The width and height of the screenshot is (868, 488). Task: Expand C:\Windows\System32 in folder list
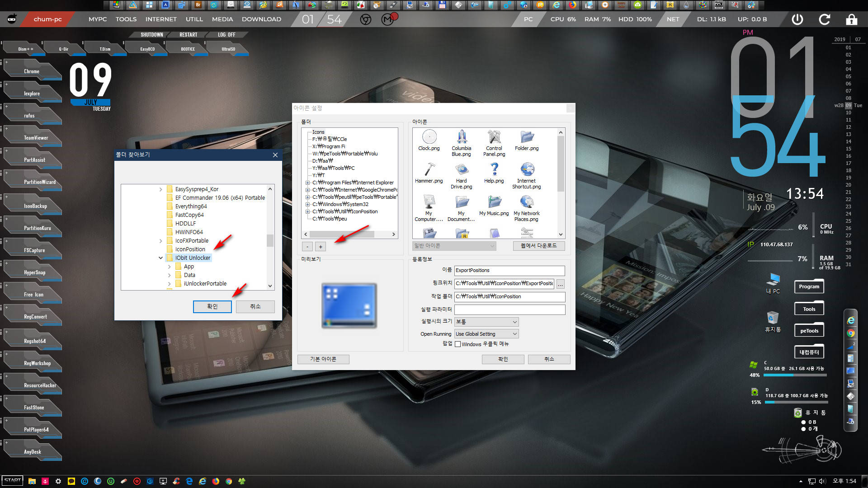(307, 204)
